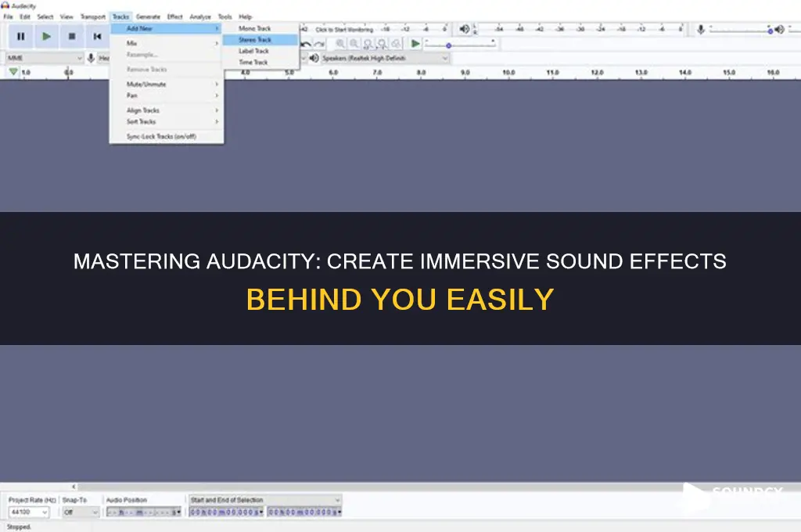This screenshot has height=532, width=801.
Task: Click the playback device speaker icon
Action: click(314, 58)
